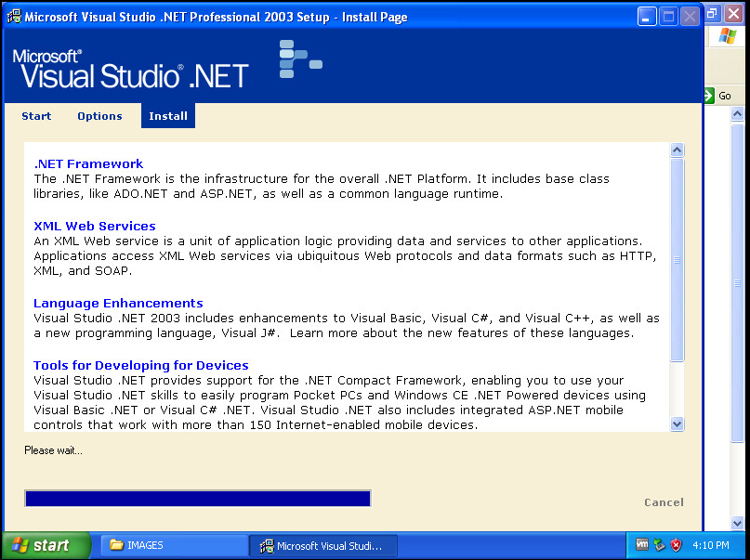Click background window's scroll up arrow
Image resolution: width=750 pixels, height=560 pixels.
point(737,113)
